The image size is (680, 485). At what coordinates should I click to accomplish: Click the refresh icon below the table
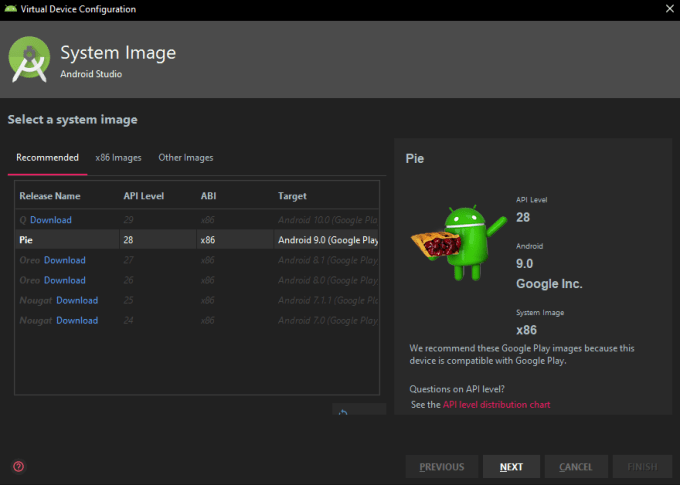[x=343, y=412]
